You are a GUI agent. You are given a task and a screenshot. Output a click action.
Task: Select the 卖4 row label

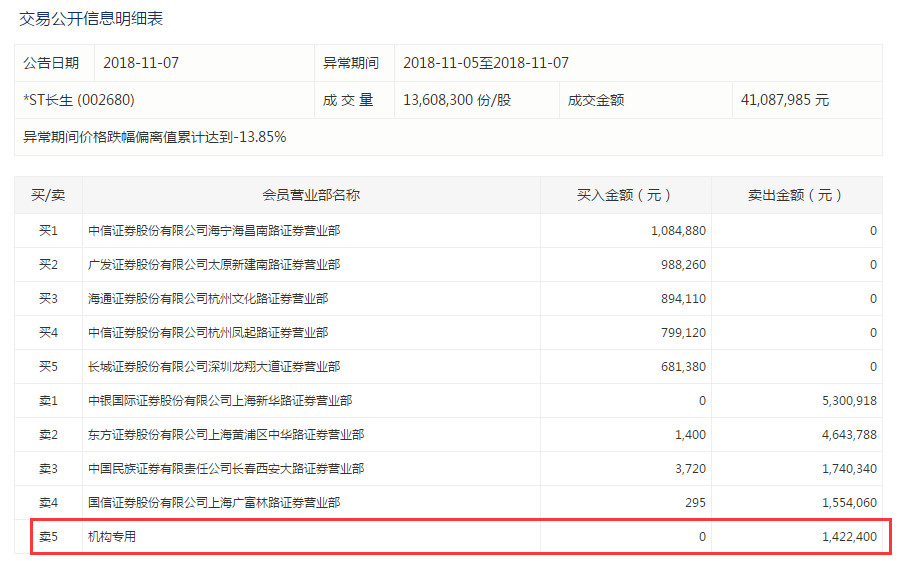48,502
